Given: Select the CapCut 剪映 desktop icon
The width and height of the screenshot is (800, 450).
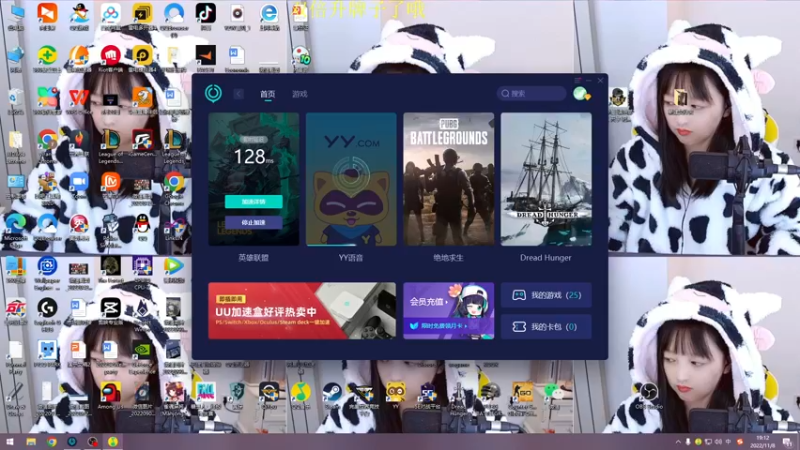Looking at the screenshot, I should pyautogui.click(x=111, y=308).
